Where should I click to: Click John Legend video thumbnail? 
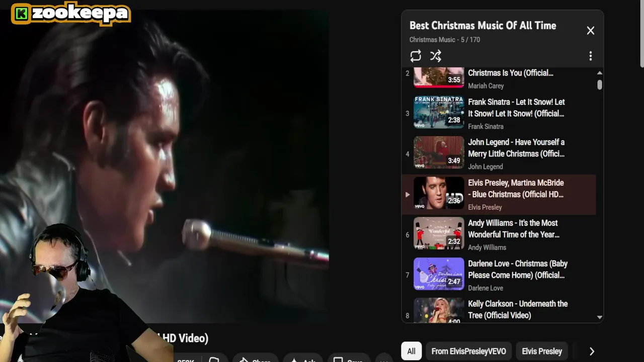click(x=439, y=152)
